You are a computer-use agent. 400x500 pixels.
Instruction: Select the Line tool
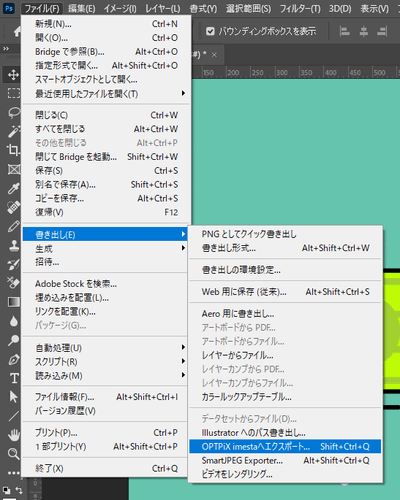pyautogui.click(x=13, y=416)
